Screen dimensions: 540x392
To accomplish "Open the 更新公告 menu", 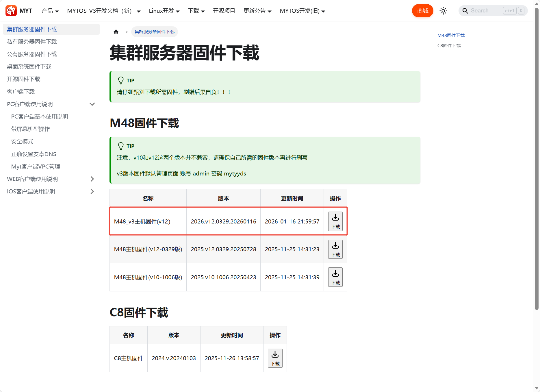I will [257, 11].
